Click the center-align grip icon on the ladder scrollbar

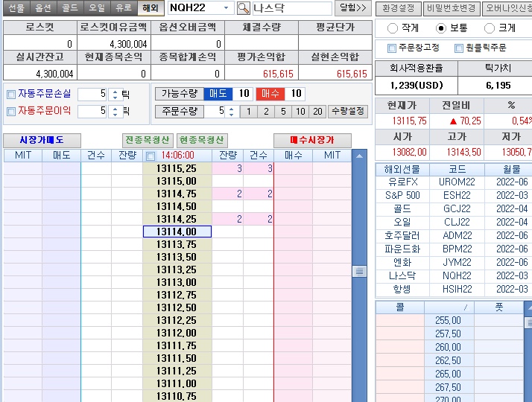point(359,272)
